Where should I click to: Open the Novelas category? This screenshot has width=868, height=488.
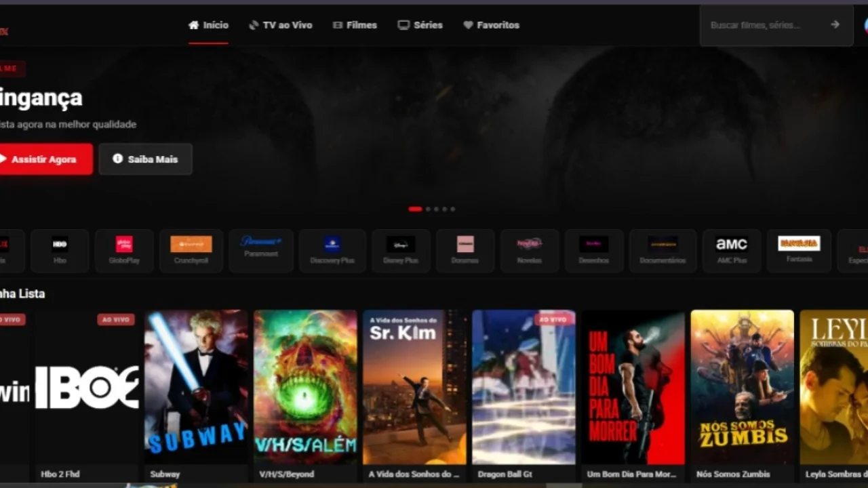click(530, 251)
